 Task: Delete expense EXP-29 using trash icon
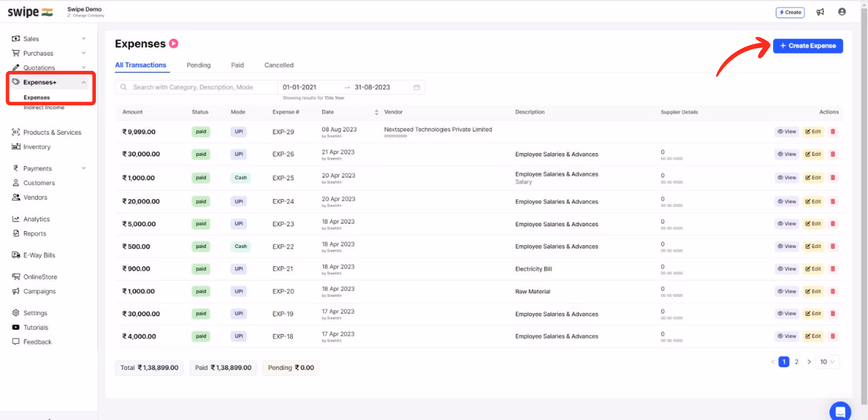pos(833,132)
